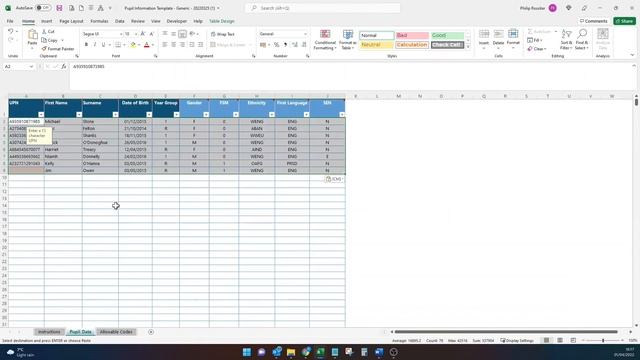Image resolution: width=640 pixels, height=360 pixels.
Task: Toggle Middle Align
Action: (173, 34)
